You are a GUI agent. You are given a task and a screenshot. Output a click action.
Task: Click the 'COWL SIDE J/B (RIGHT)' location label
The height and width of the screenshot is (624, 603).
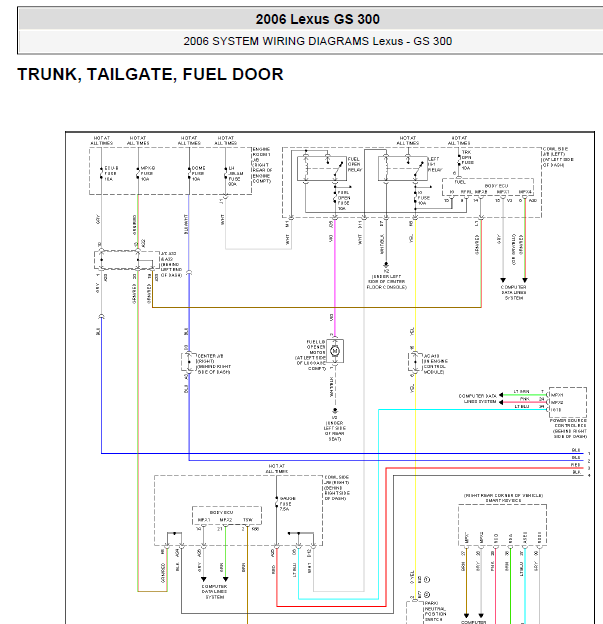tap(337, 488)
